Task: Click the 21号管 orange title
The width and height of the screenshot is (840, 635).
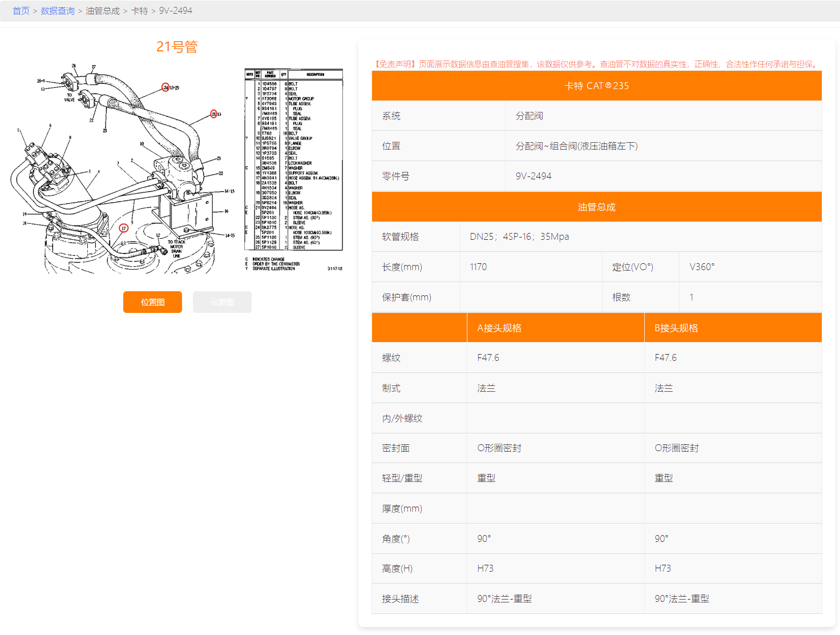Action: [177, 47]
